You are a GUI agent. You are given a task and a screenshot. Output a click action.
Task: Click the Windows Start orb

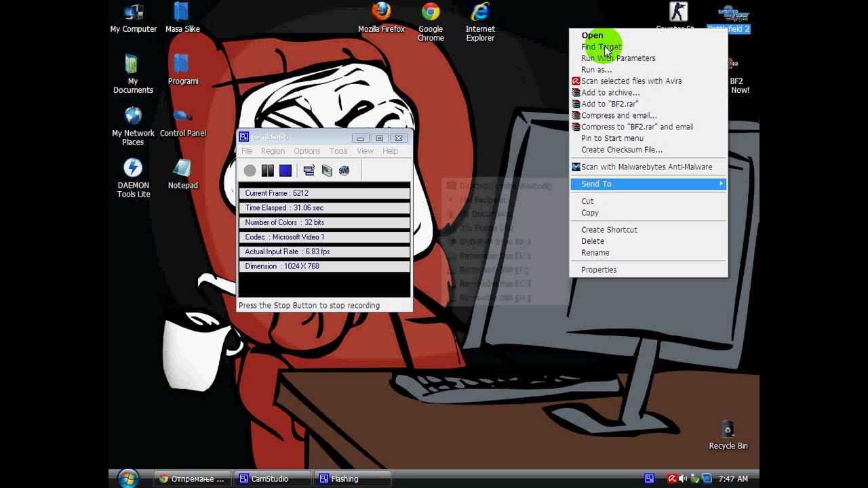click(127, 479)
